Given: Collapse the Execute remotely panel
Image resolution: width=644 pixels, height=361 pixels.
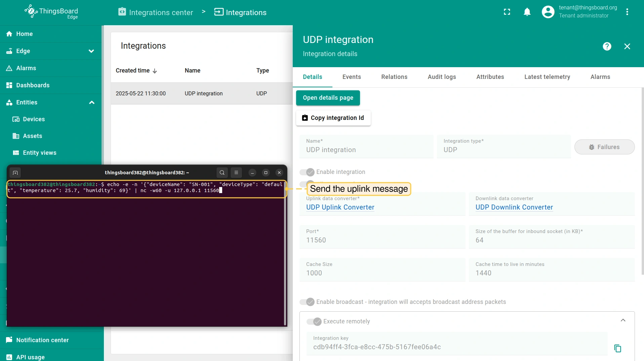Looking at the screenshot, I should coord(623,320).
